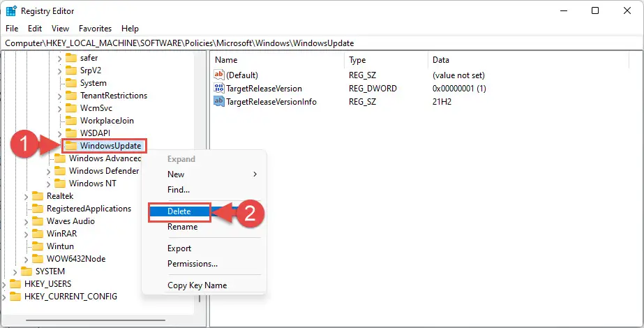Maximize the Registry Editor window
This screenshot has height=328, width=644.
pyautogui.click(x=595, y=11)
